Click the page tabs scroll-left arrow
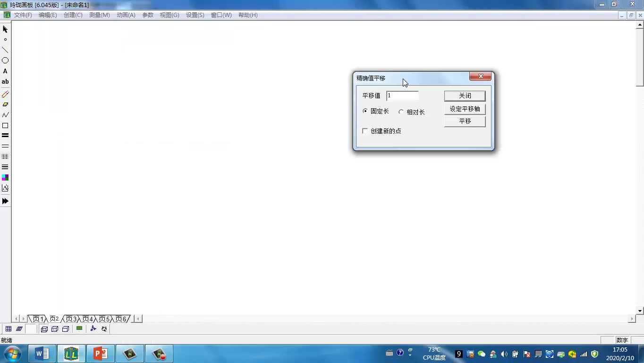Image resolution: width=644 pixels, height=363 pixels. 17,319
